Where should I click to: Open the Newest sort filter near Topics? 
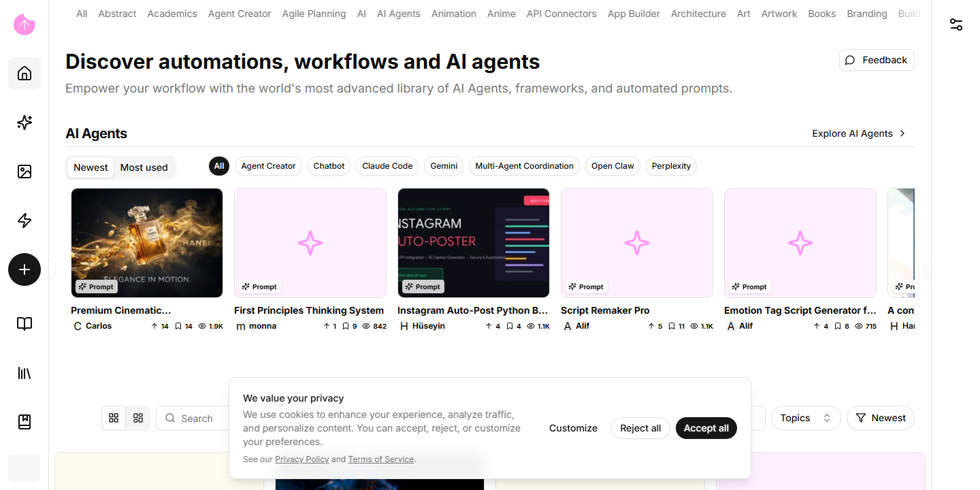click(x=881, y=418)
